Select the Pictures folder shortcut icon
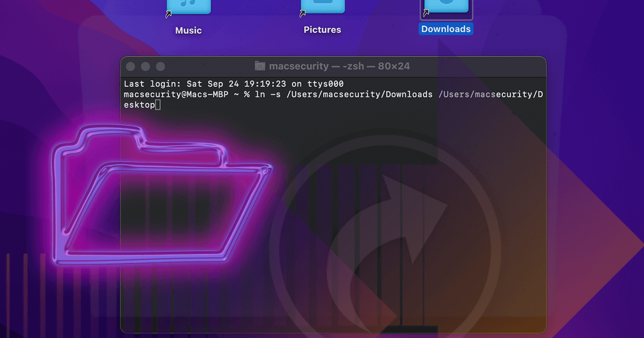This screenshot has height=338, width=644. (x=323, y=6)
